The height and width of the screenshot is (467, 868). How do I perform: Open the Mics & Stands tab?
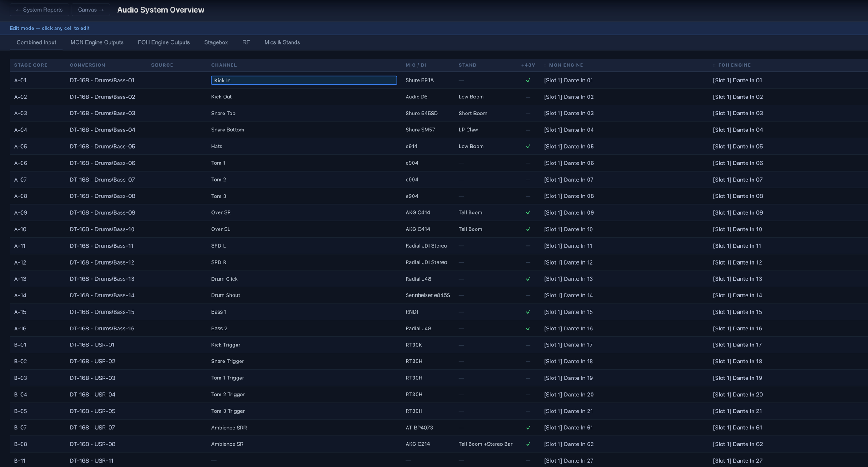[282, 42]
